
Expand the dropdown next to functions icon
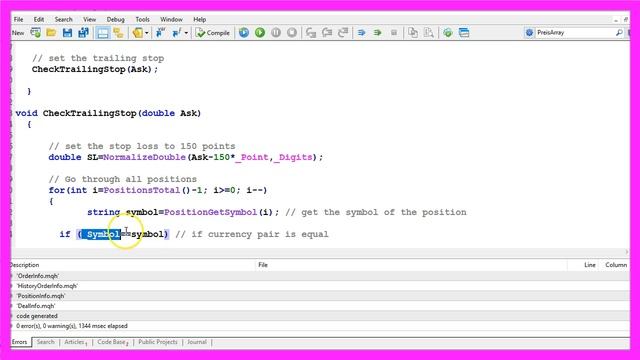[x=186, y=33]
